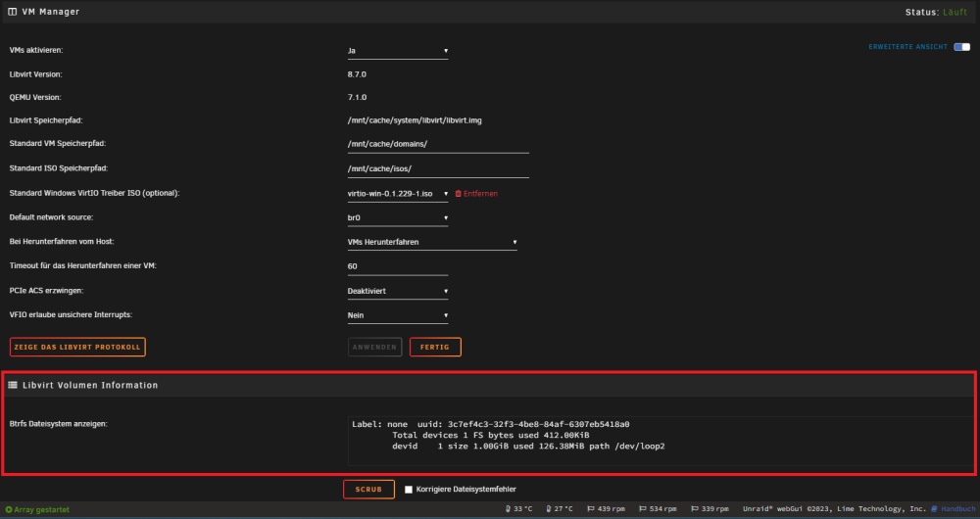Click the Status Läuft text
The image size is (980, 519).
[x=936, y=12]
